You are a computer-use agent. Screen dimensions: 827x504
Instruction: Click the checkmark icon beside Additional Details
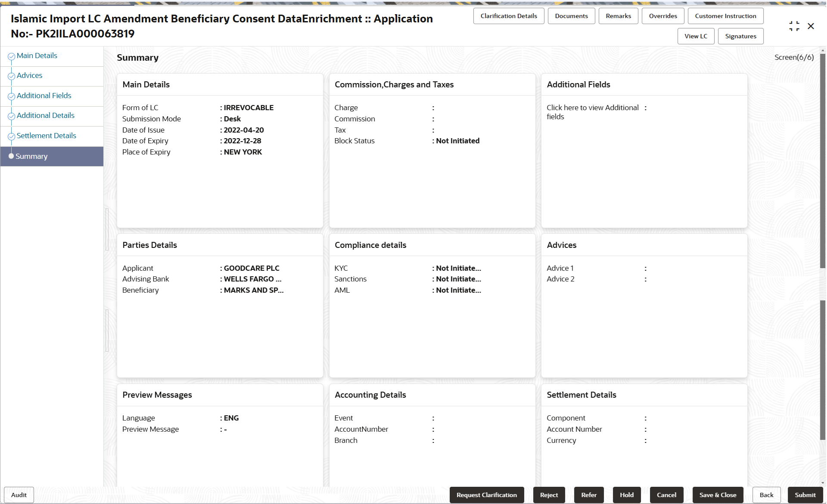12,116
